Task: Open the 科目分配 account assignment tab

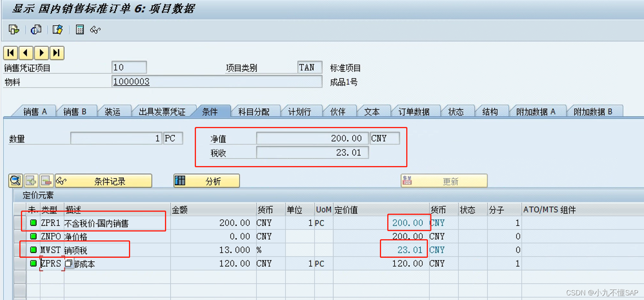Action: 254,111
